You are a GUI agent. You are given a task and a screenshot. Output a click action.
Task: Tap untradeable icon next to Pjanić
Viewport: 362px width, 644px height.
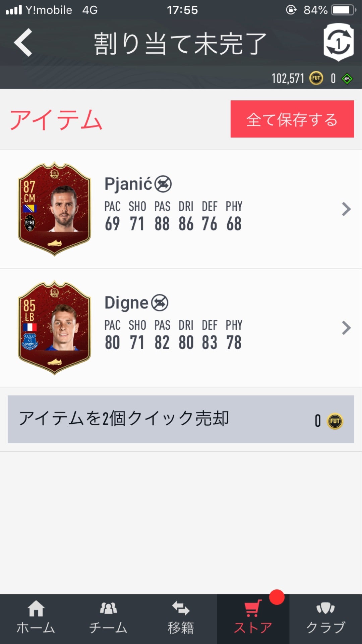click(x=163, y=184)
